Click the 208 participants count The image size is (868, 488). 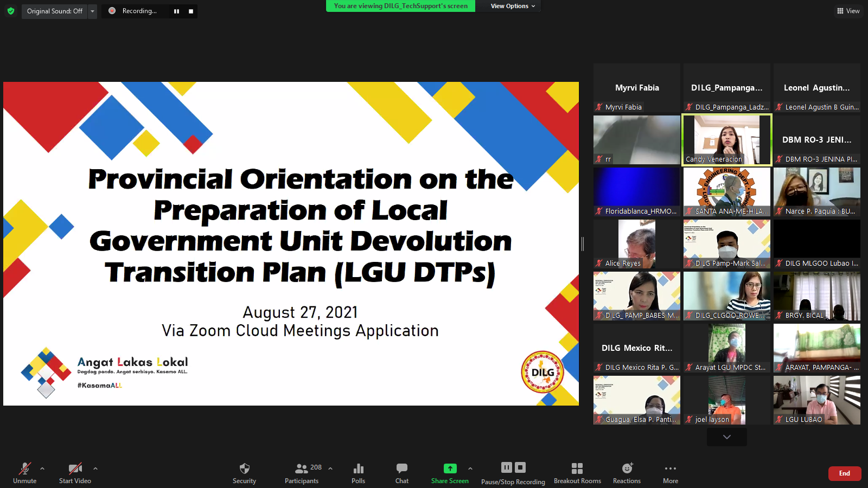[316, 467]
